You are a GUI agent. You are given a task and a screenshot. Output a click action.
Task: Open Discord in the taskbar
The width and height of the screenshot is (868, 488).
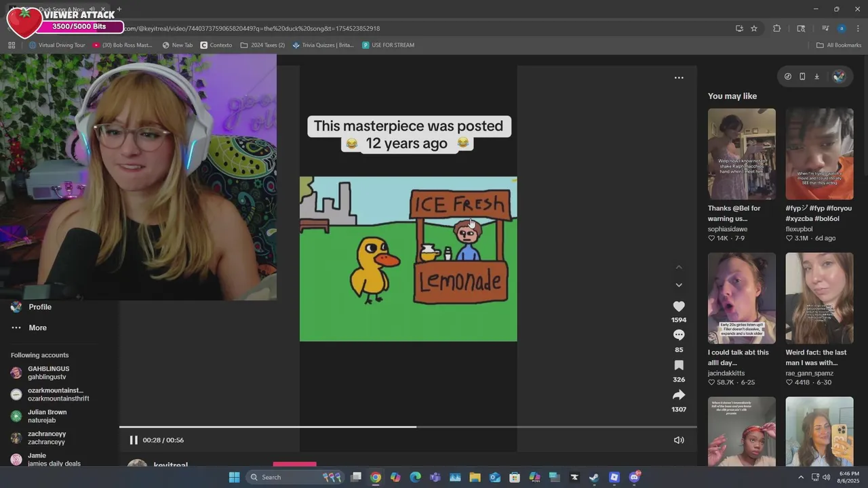[x=634, y=477]
